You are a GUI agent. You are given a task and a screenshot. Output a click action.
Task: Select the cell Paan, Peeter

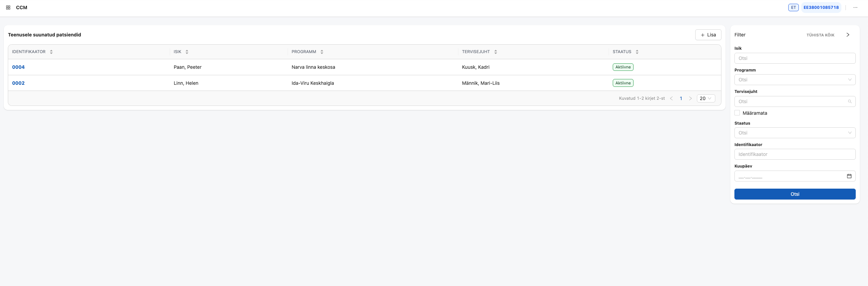(x=187, y=67)
